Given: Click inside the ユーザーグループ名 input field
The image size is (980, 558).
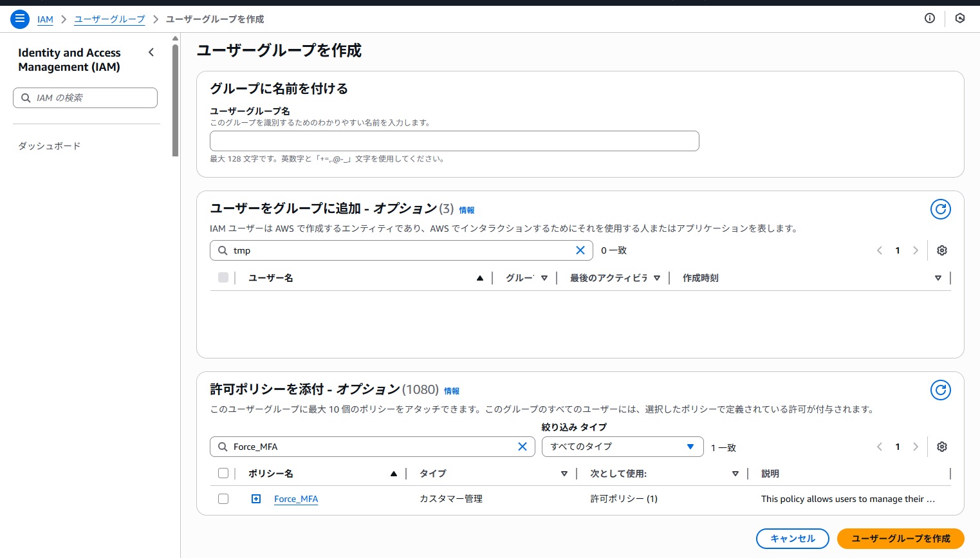Looking at the screenshot, I should [454, 140].
